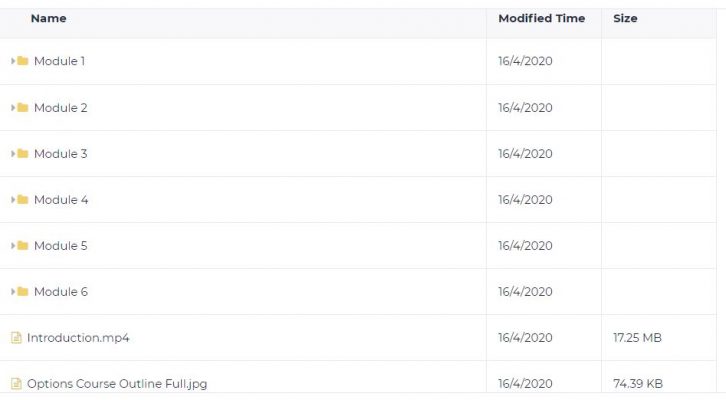Open the Introduction.mp4 file name
The width and height of the screenshot is (726, 400).
(78, 338)
